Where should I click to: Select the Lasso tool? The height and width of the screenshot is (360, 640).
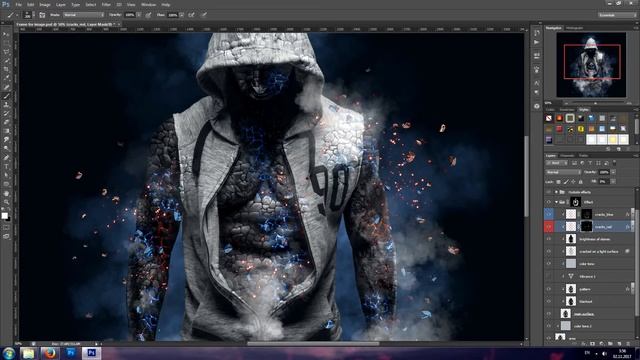(6, 52)
